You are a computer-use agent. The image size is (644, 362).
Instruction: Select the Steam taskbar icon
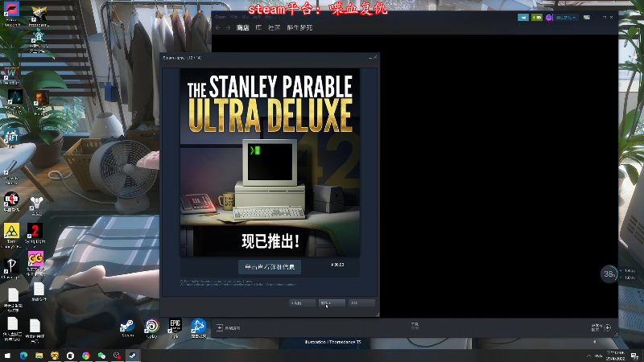pos(133,356)
